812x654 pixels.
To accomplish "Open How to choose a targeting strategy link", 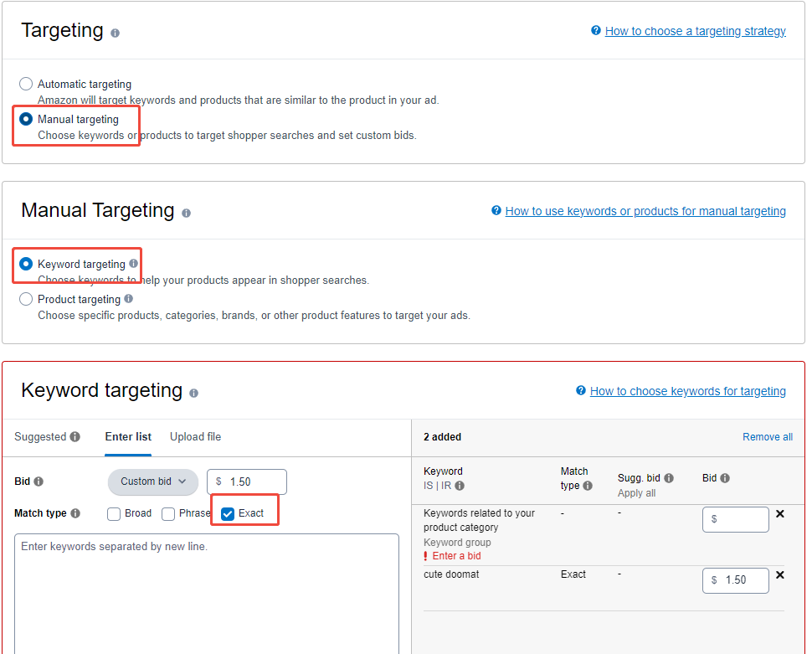I will tap(695, 31).
